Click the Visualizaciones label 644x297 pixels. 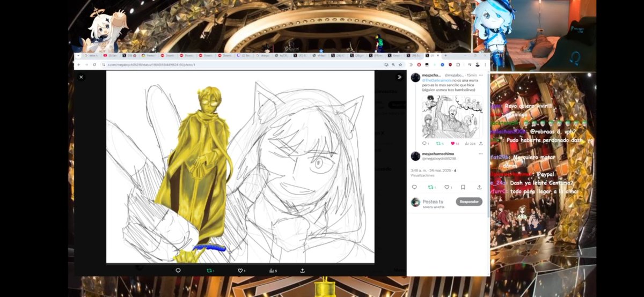pyautogui.click(x=422, y=175)
